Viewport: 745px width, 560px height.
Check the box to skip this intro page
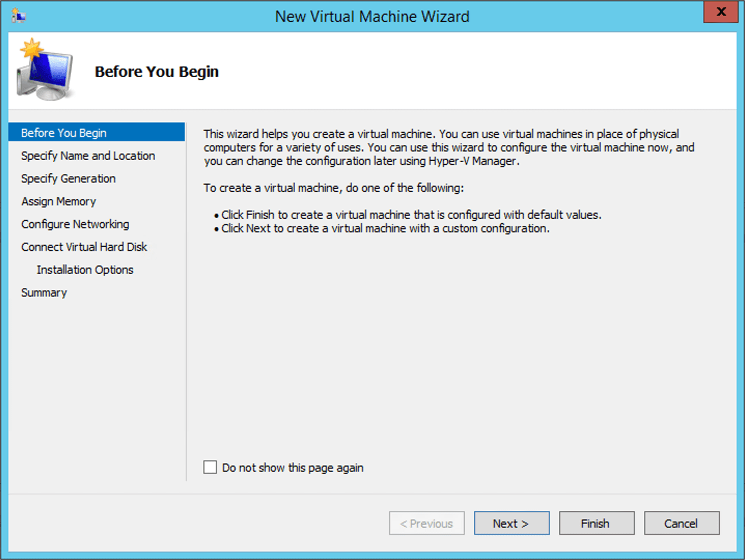(210, 467)
